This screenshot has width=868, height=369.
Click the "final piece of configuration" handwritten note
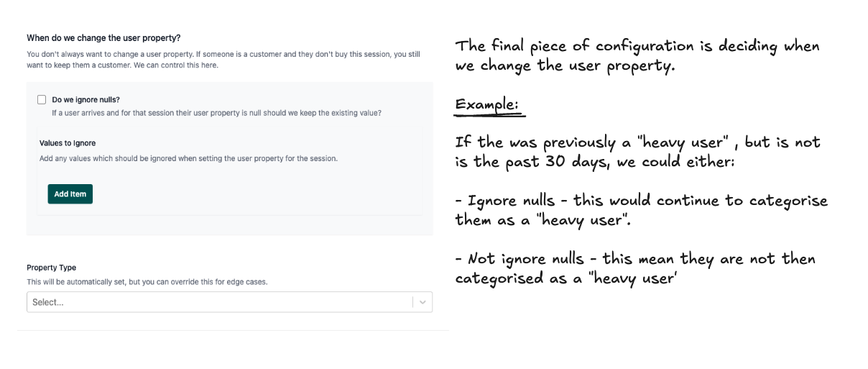tap(637, 56)
